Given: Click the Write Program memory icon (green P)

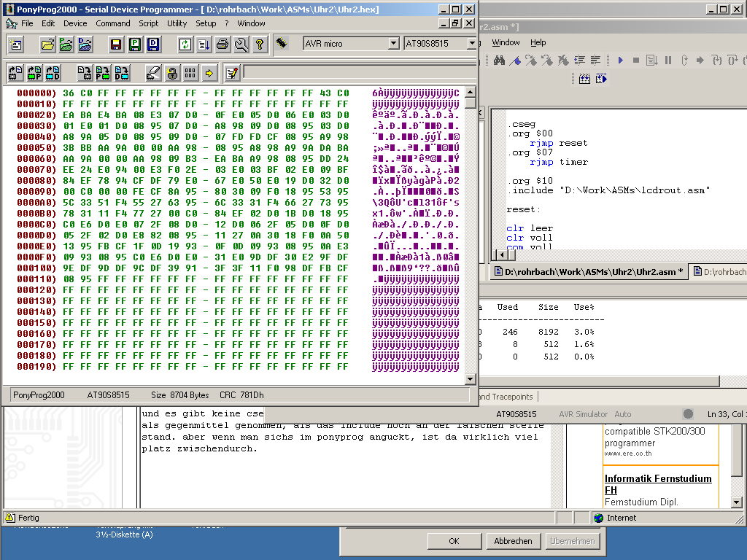Looking at the screenshot, I should pyautogui.click(x=103, y=73).
